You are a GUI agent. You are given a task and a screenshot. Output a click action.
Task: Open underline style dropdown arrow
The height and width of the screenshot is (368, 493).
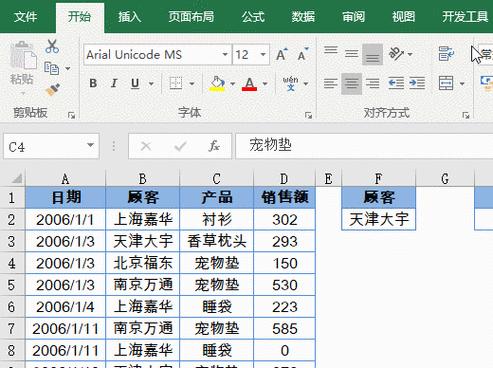tap(151, 83)
